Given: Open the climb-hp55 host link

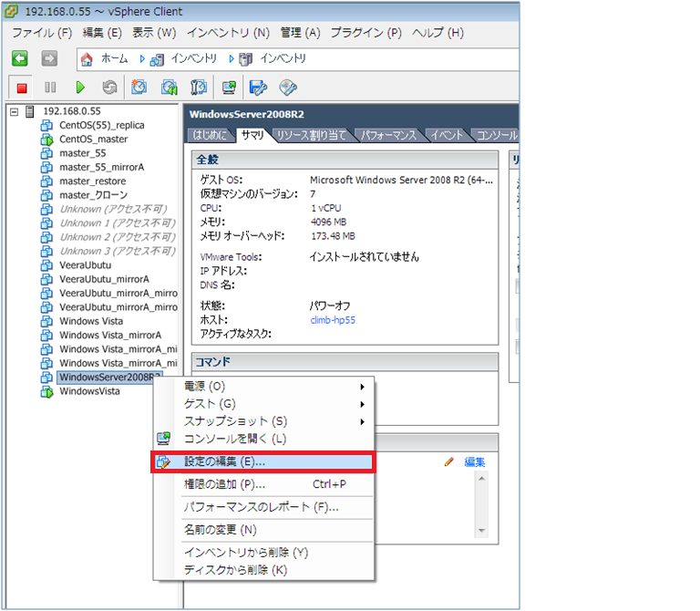Looking at the screenshot, I should pos(333,320).
